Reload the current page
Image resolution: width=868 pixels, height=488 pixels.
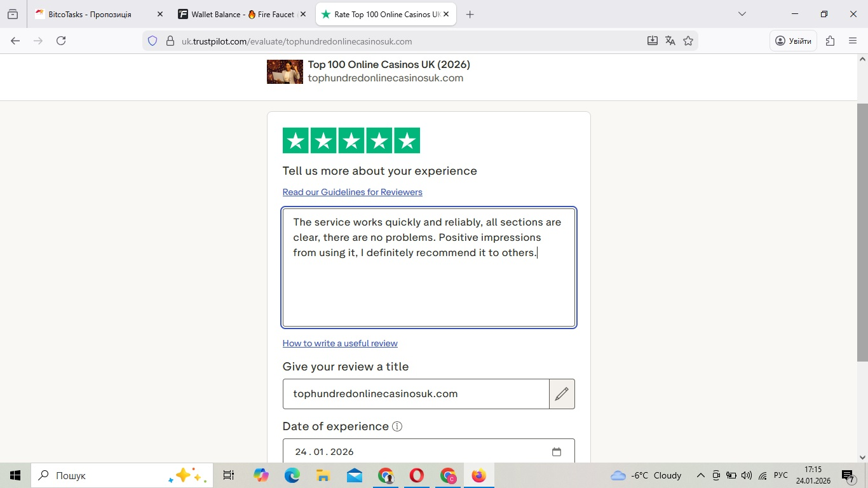tap(61, 41)
